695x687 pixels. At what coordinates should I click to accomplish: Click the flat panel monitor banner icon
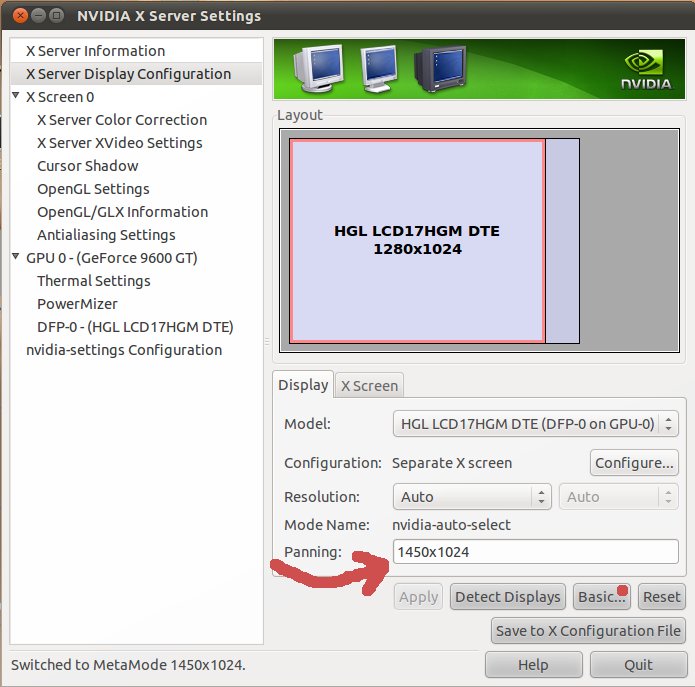click(x=378, y=69)
